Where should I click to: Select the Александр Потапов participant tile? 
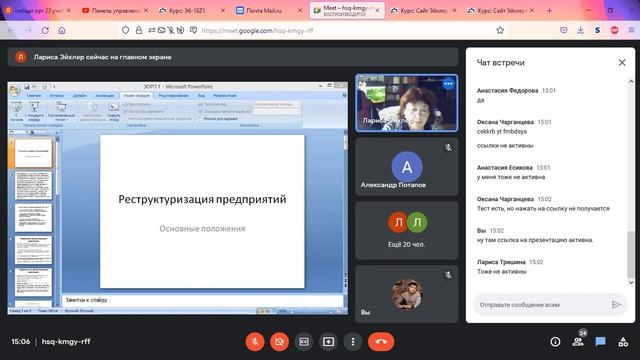click(407, 167)
